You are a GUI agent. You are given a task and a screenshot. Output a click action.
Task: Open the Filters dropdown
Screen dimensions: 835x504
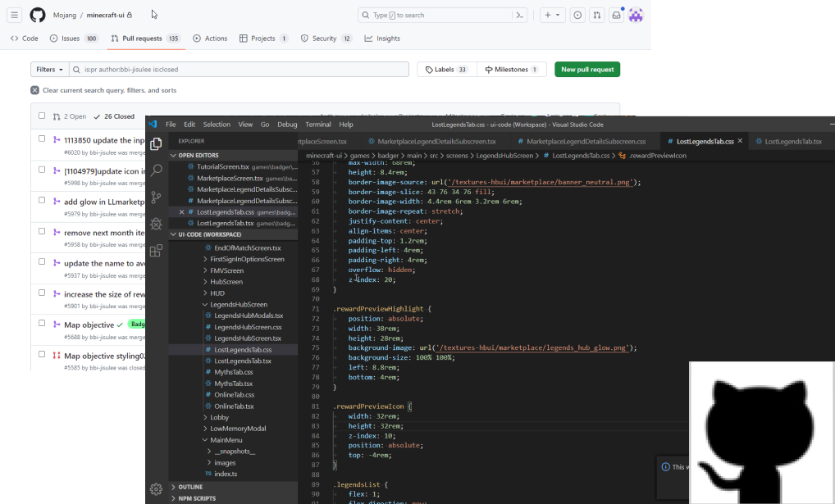tap(49, 69)
